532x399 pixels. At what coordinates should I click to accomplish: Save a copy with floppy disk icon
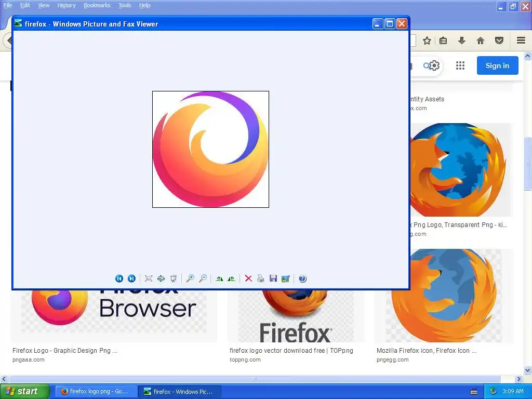tap(273, 278)
